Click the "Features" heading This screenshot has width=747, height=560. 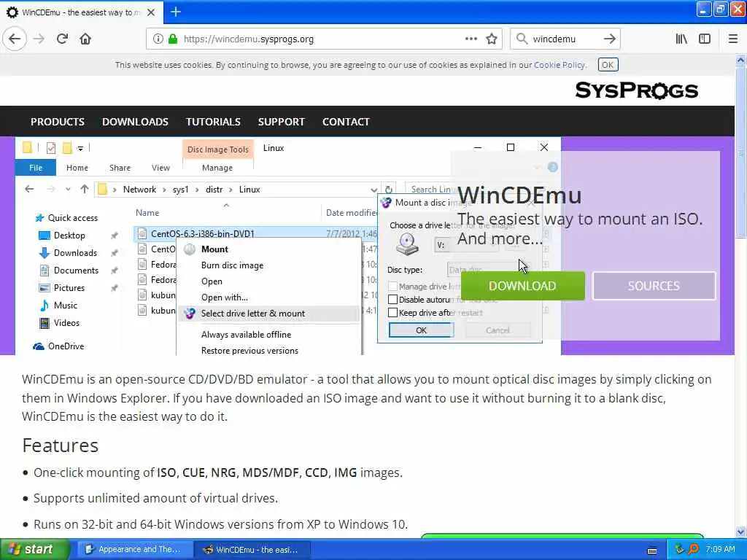[60, 446]
